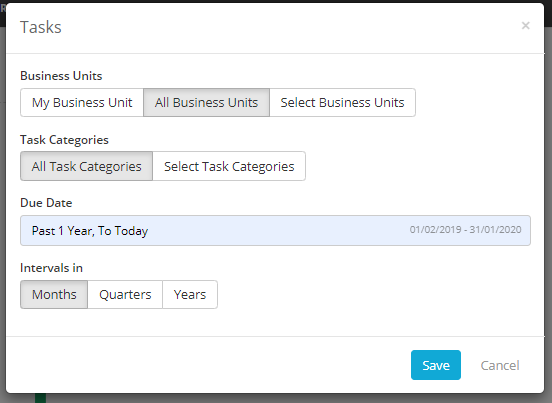This screenshot has width=552, height=403.
Task: Click the green bar behind the dialog
Action: click(x=40, y=398)
